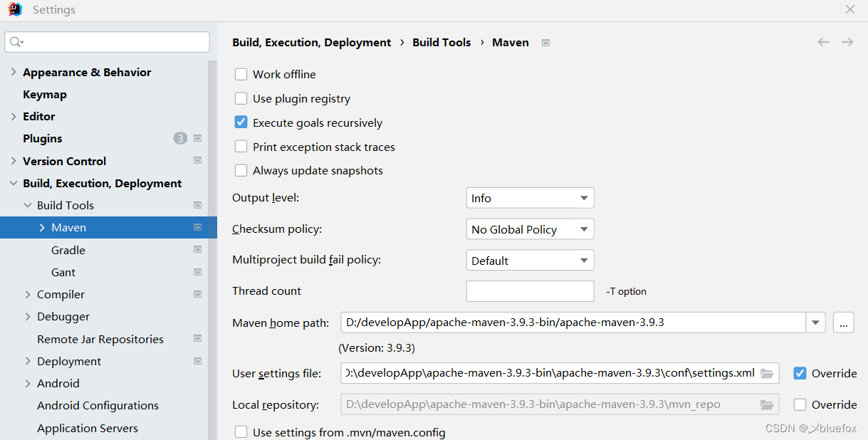
Task: Click the project settings icon on Gradle row
Action: (x=198, y=250)
